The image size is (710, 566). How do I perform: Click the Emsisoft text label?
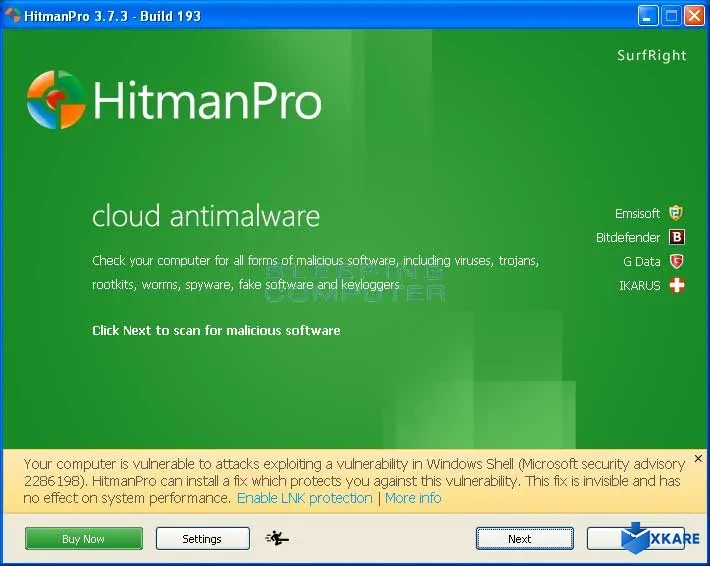637,213
